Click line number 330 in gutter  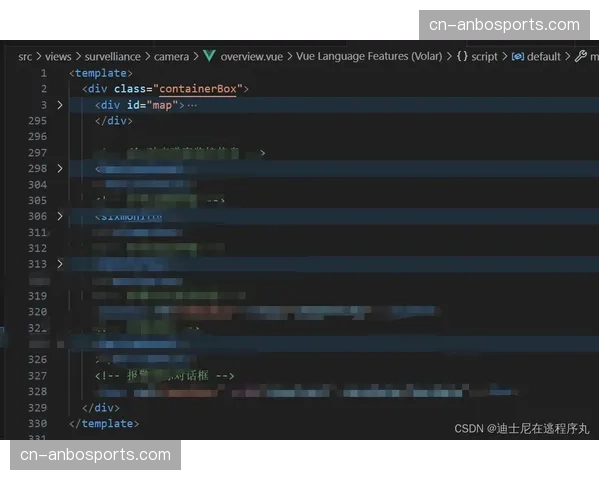[37, 423]
